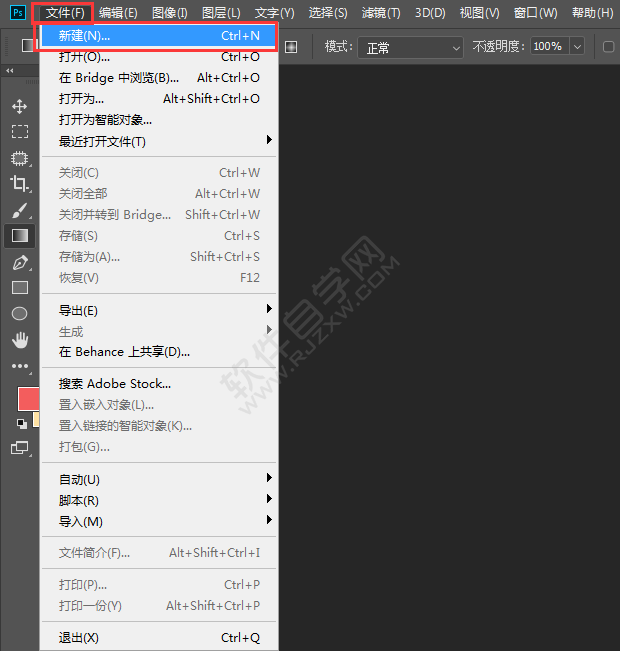Open the 编辑(E) menu
The image size is (620, 651).
tap(118, 13)
